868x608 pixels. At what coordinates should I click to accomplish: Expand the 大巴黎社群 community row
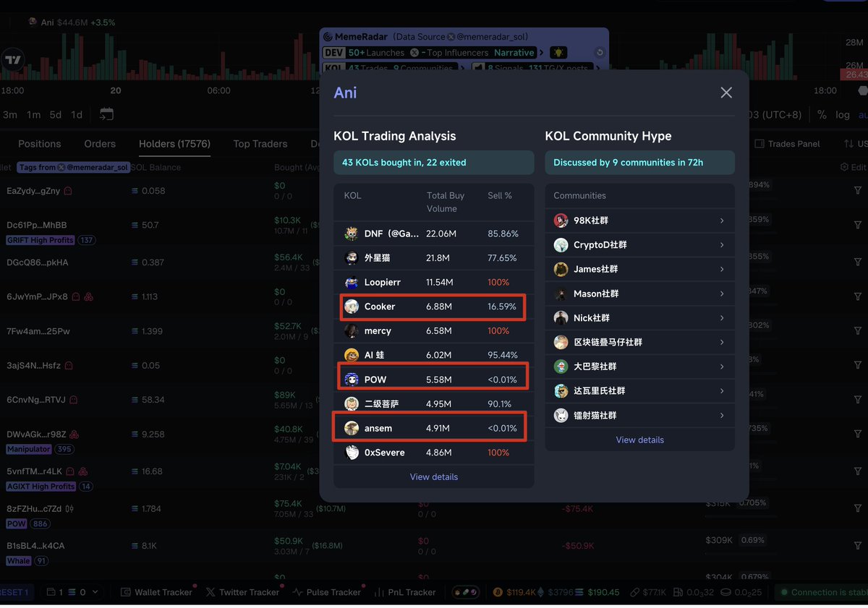click(x=722, y=367)
